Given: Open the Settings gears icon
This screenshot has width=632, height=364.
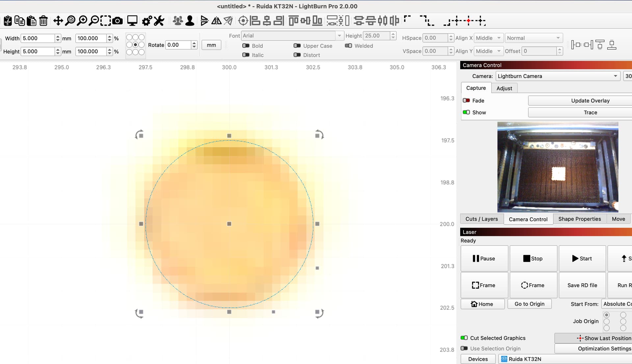Looking at the screenshot, I should click(147, 21).
